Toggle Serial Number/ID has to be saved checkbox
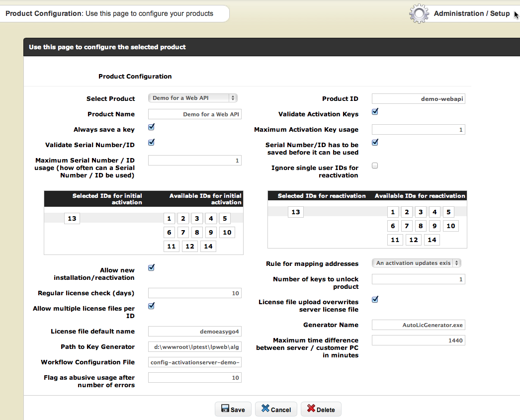This screenshot has width=520, height=420. [375, 143]
